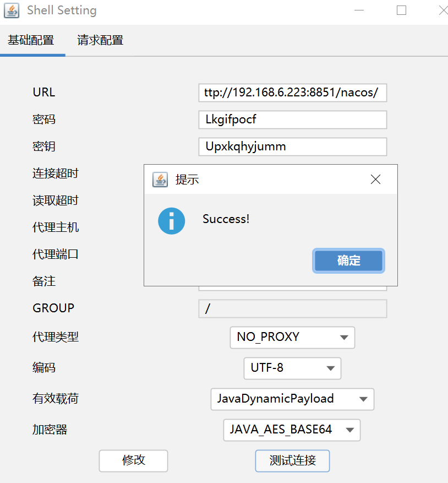Click the 代理主机 label
The width and height of the screenshot is (448, 483).
[x=56, y=227]
